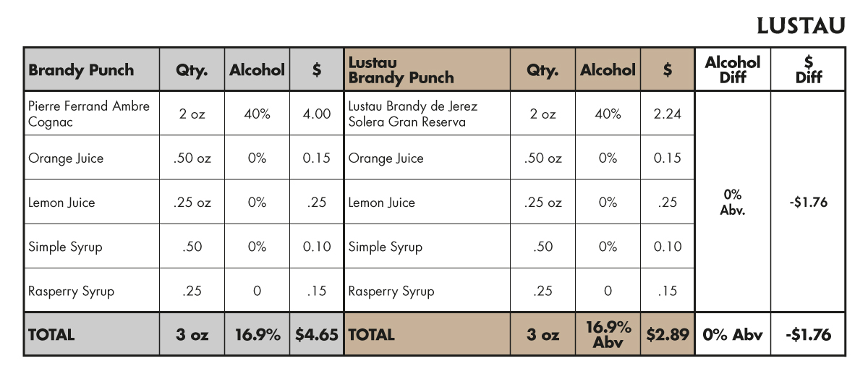Click Orange Juice in the gray Brandy Punch table

coord(66,158)
